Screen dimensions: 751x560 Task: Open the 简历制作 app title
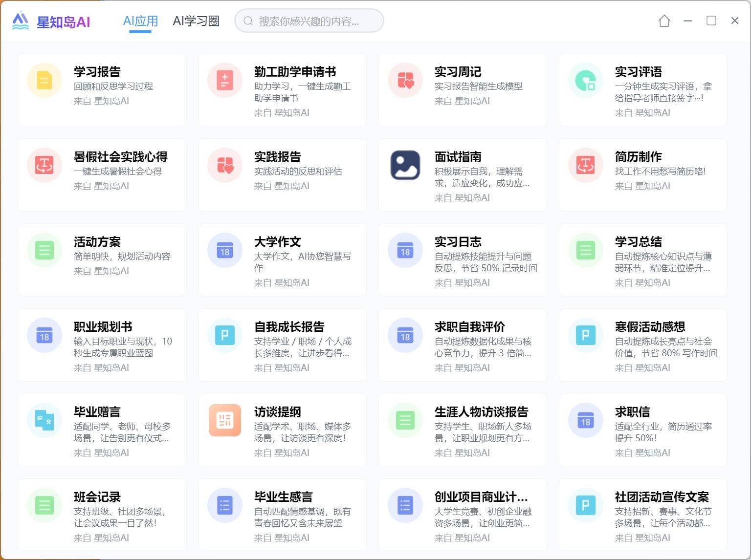tap(638, 157)
